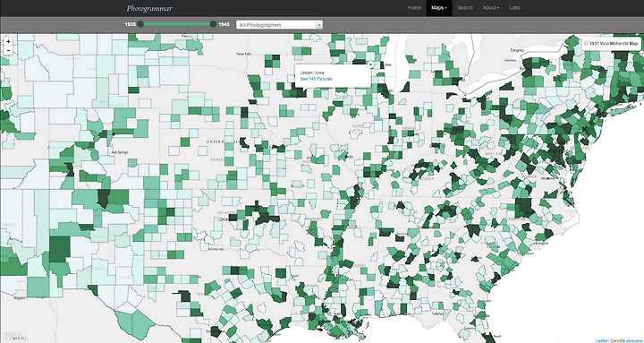
Task: Select the large dark green New Mexico county
Action: (x=60, y=249)
